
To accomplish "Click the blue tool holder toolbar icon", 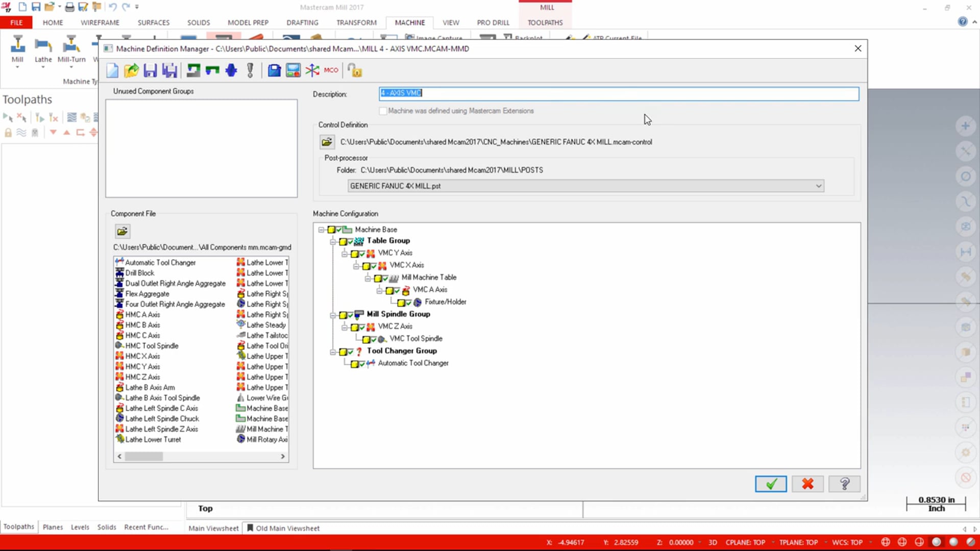I will click(231, 70).
